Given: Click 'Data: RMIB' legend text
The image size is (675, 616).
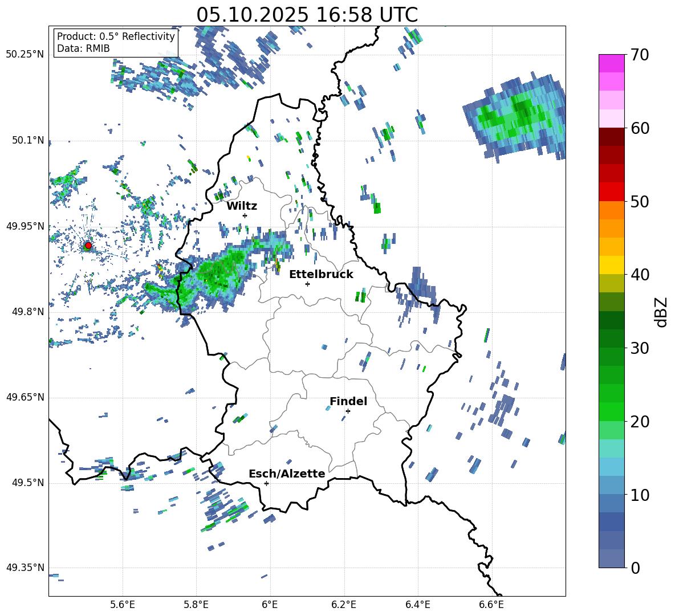Looking at the screenshot, I should (83, 48).
